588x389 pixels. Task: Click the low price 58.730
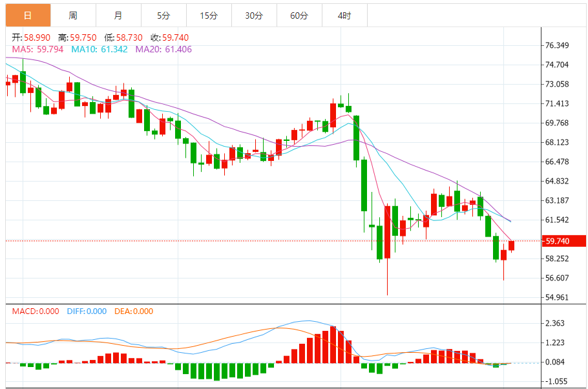[x=129, y=37]
